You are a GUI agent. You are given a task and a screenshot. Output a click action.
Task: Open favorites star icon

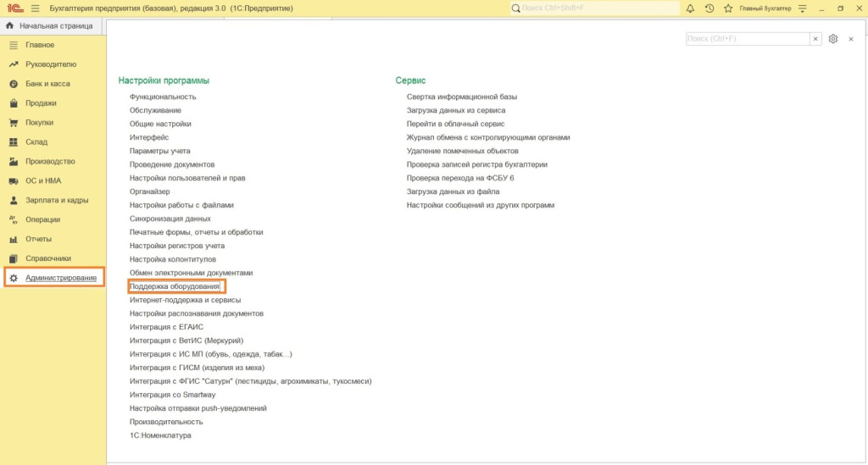[728, 8]
